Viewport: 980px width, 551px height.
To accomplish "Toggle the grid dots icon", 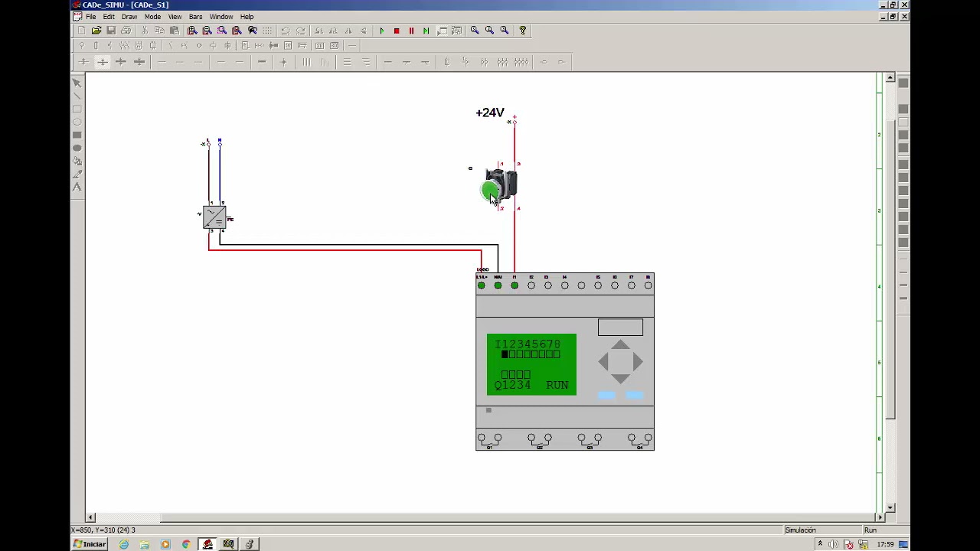I will (267, 31).
